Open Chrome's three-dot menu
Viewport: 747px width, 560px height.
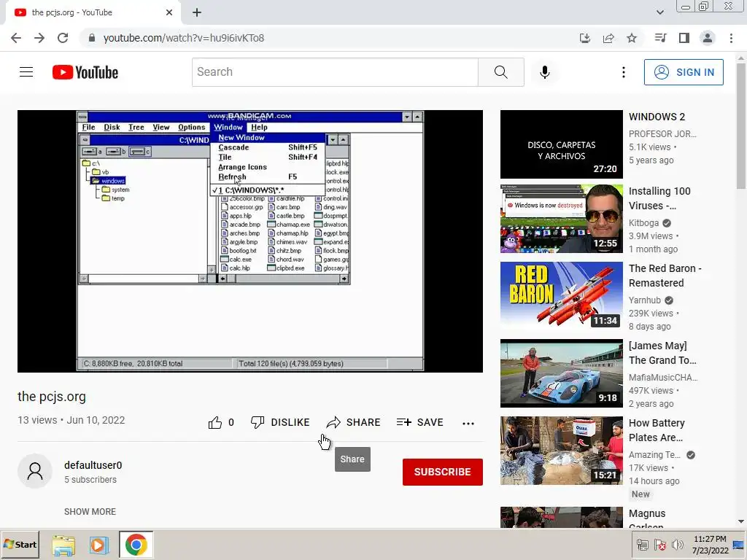[x=731, y=38]
